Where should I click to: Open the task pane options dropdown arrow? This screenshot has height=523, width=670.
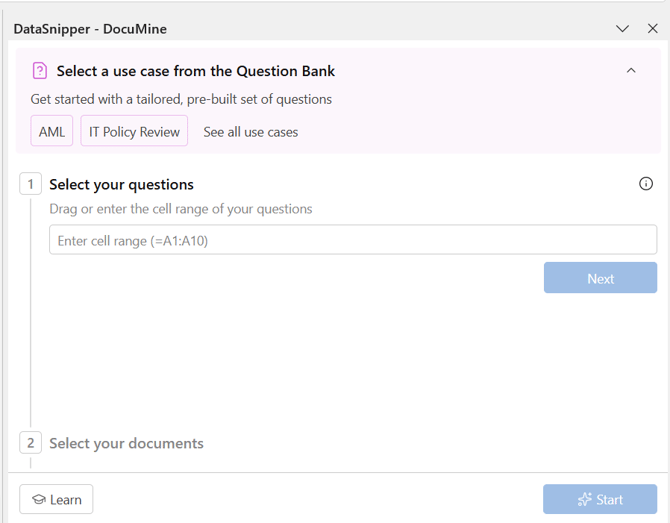[622, 29]
